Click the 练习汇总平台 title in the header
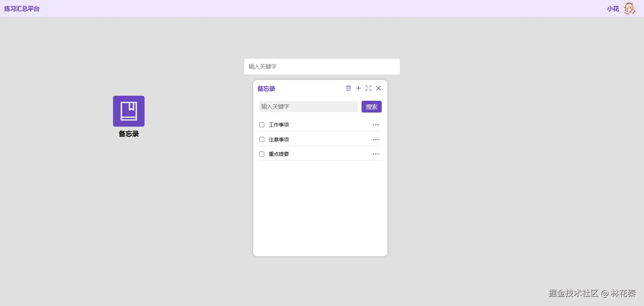Image resolution: width=644 pixels, height=306 pixels. click(x=21, y=8)
